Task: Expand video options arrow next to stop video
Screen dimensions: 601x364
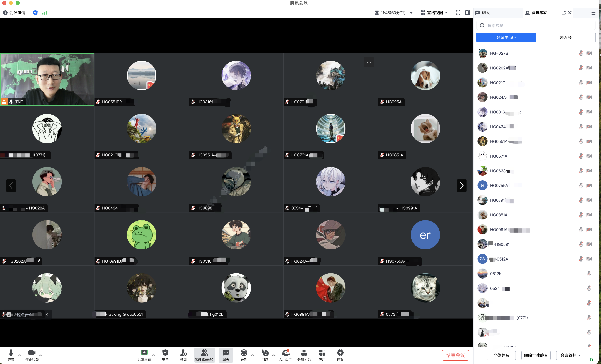Action: [41, 355]
